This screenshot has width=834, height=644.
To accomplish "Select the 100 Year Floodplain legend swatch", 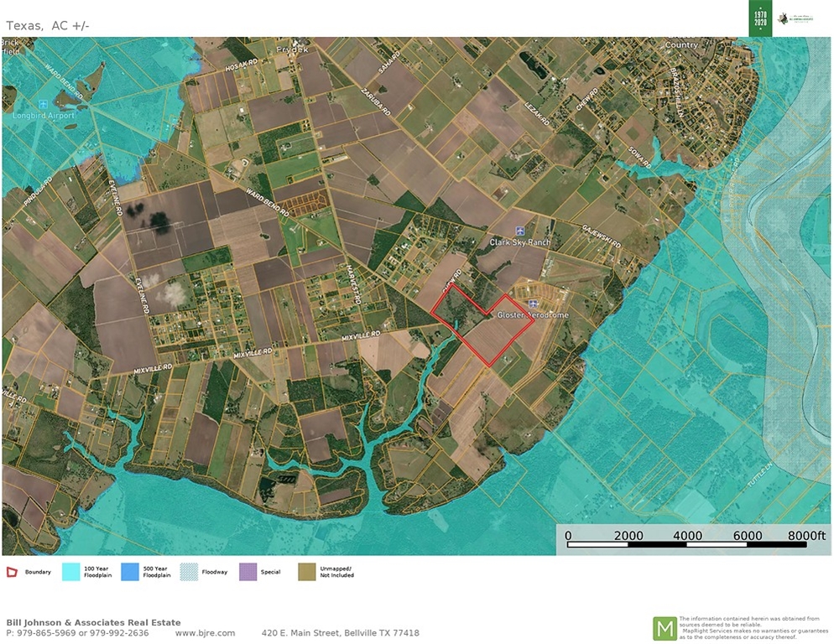I will point(70,573).
